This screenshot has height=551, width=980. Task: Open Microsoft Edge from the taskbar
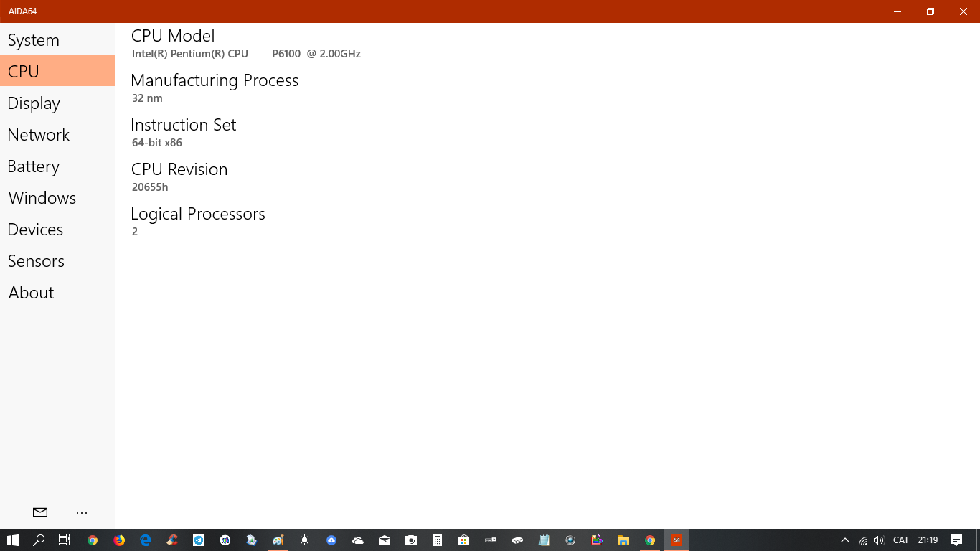146,540
